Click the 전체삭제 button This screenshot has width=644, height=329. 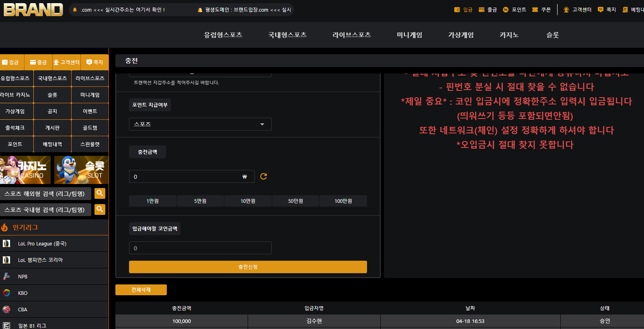point(141,290)
